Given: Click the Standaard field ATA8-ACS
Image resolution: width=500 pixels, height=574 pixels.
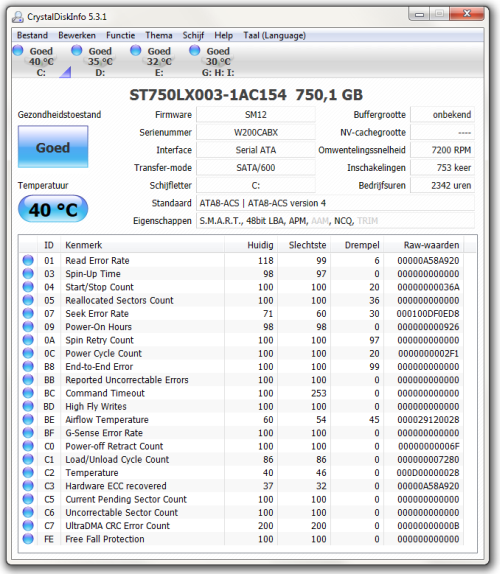Looking at the screenshot, I should point(335,203).
